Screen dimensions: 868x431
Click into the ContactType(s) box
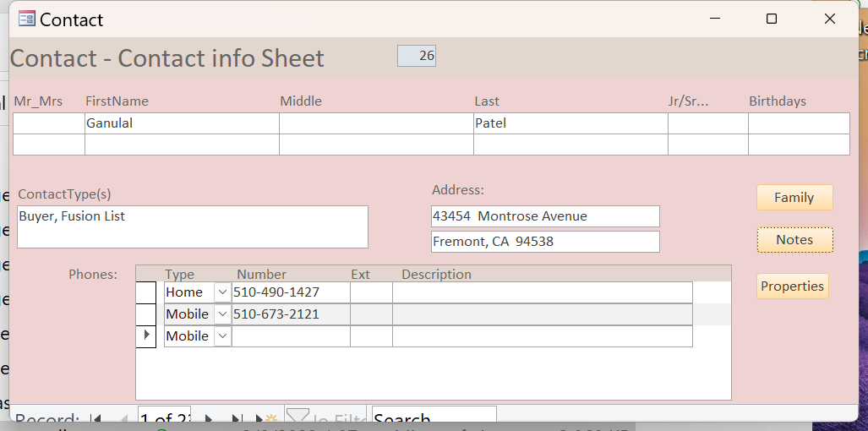[192, 226]
